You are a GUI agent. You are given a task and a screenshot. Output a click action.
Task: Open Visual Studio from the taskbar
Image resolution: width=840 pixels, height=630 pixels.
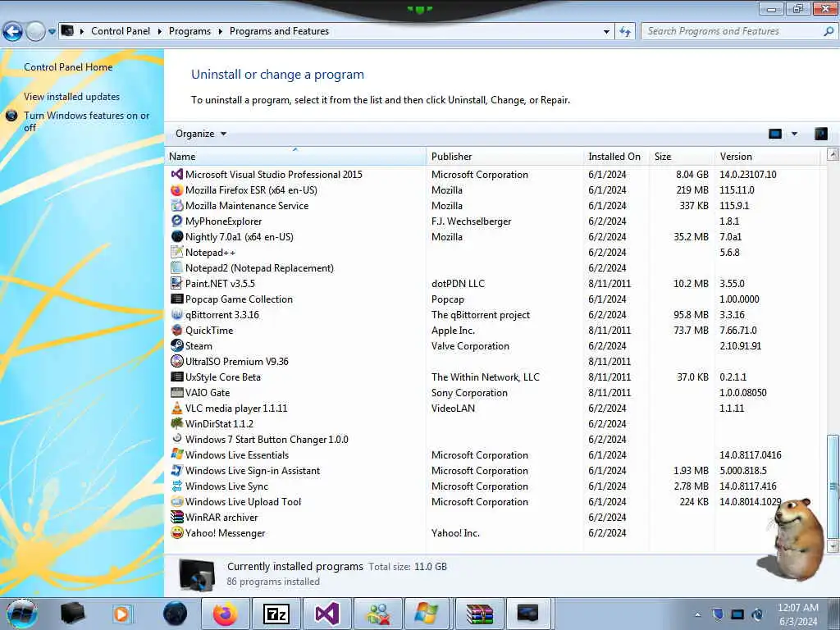tap(326, 614)
